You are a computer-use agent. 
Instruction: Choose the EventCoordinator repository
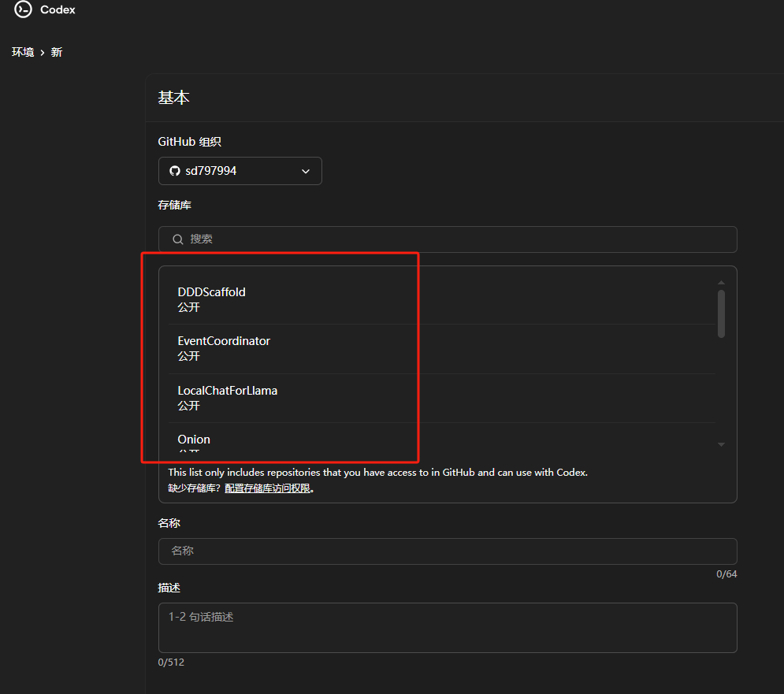(224, 348)
